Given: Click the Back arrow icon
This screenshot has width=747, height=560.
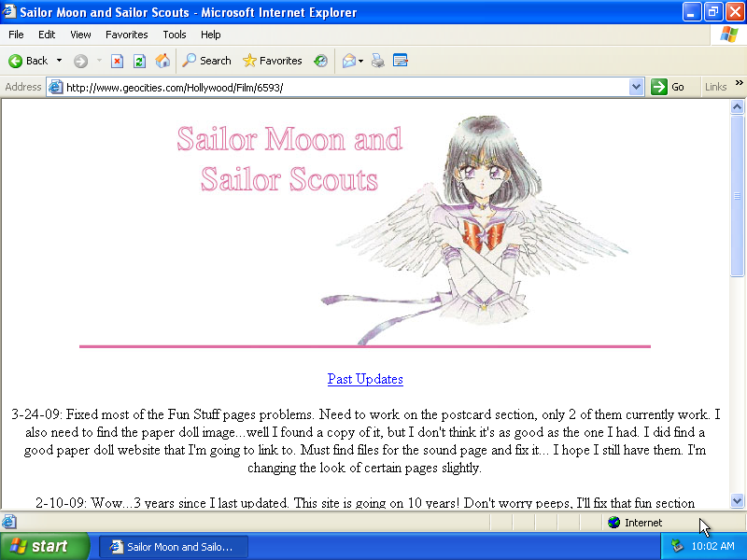Looking at the screenshot, I should tap(15, 61).
